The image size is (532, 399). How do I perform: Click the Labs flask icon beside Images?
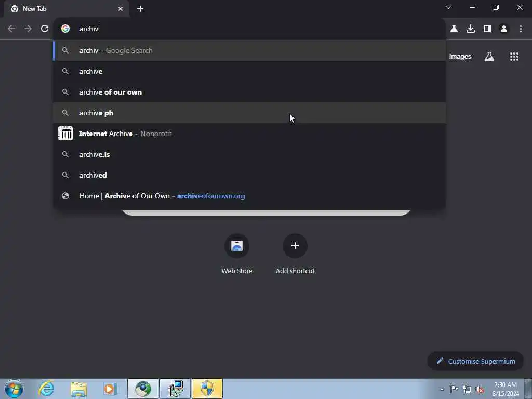[489, 57]
